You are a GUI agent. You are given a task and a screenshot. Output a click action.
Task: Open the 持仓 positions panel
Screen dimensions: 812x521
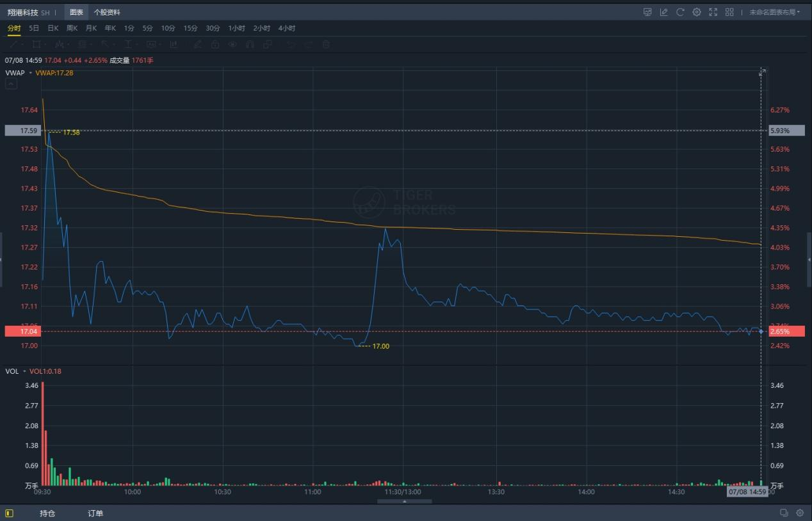[x=47, y=513]
